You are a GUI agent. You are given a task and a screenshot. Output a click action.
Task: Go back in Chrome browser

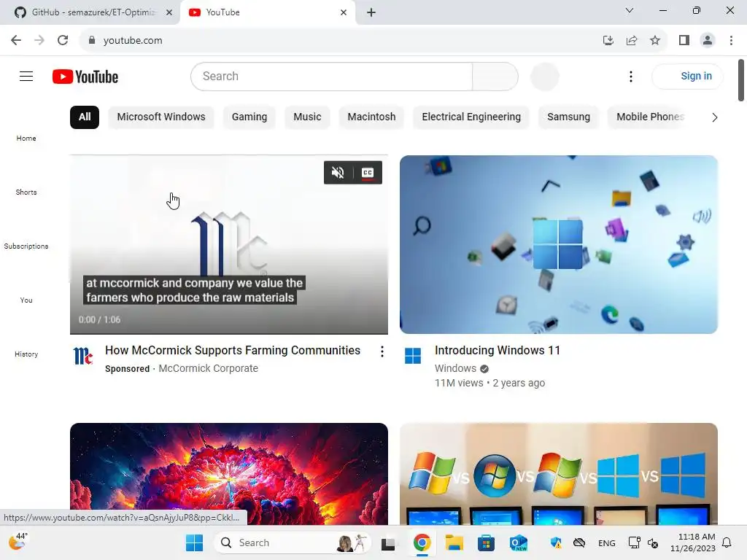click(x=16, y=40)
